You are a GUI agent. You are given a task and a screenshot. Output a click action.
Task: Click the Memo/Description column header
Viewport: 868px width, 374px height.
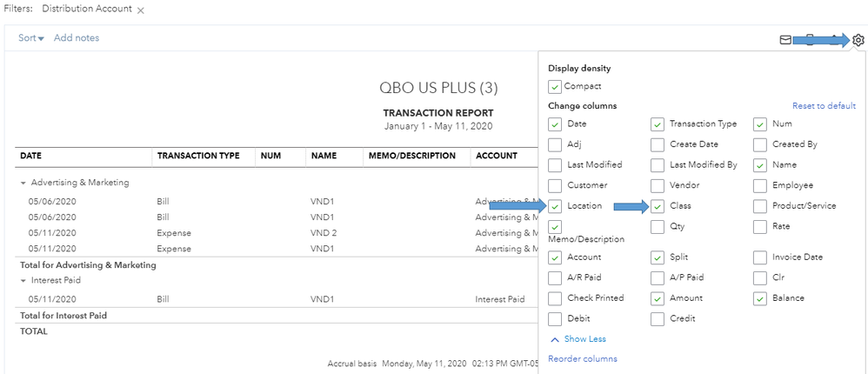coord(411,156)
